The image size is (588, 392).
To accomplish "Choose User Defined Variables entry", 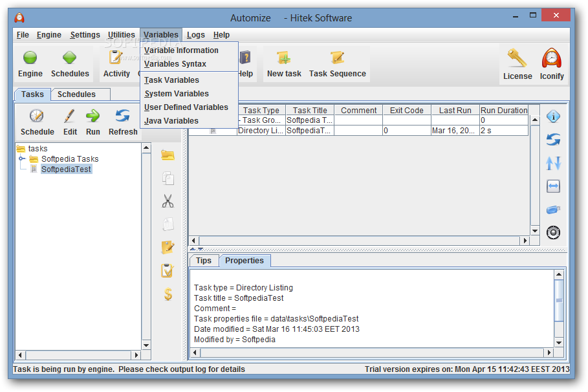I will tap(189, 107).
